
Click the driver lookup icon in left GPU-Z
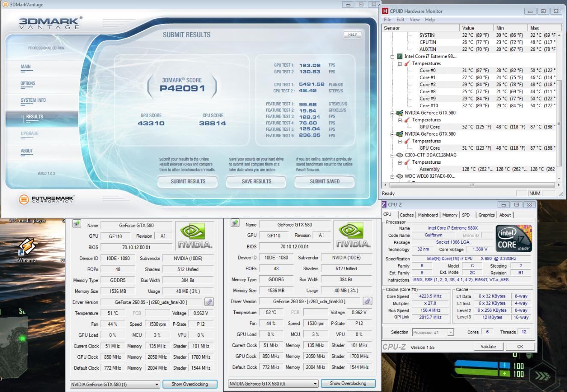(x=209, y=302)
